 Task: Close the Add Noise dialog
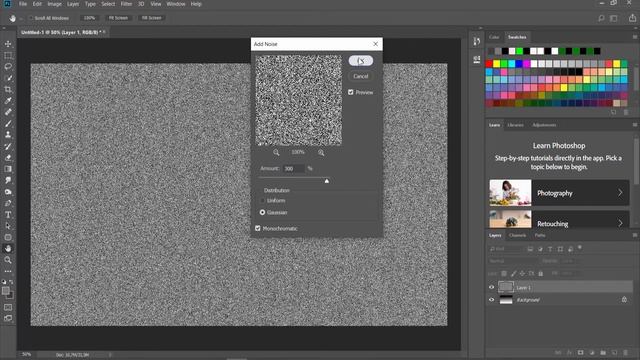(x=376, y=44)
